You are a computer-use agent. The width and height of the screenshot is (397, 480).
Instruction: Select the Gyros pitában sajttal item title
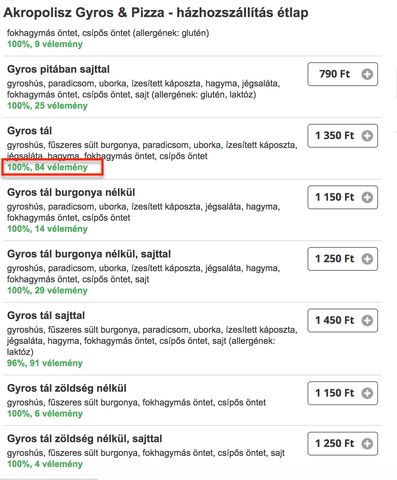tap(58, 69)
